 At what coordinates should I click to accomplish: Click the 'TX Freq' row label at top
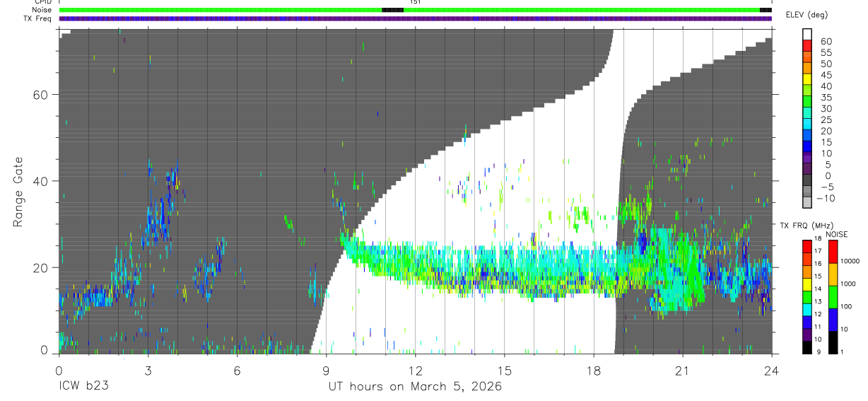click(x=37, y=18)
